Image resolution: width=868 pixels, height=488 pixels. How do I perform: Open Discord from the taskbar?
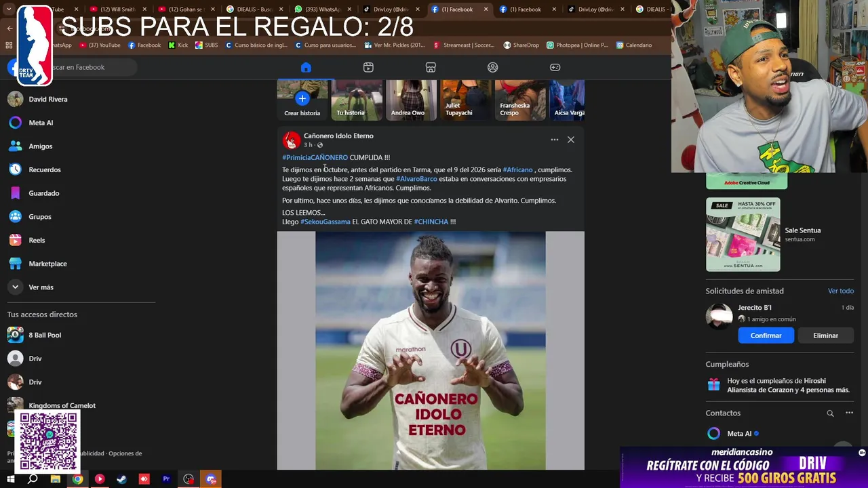pos(211,479)
